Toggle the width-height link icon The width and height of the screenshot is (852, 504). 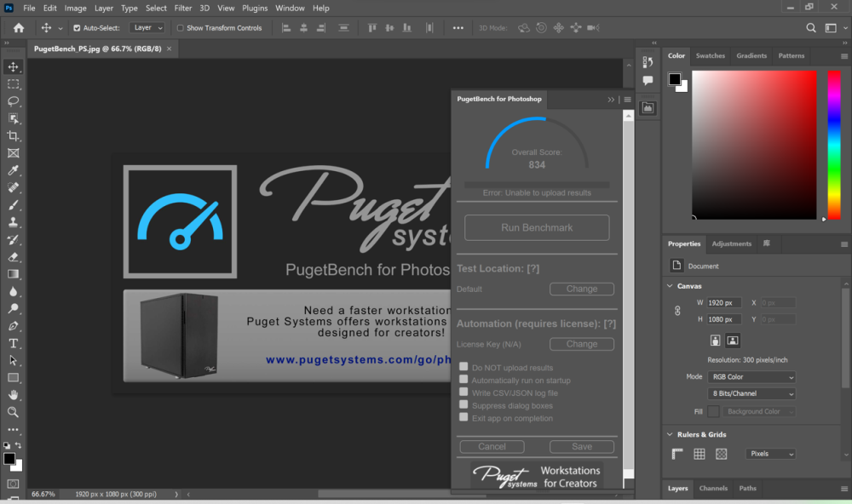677,311
